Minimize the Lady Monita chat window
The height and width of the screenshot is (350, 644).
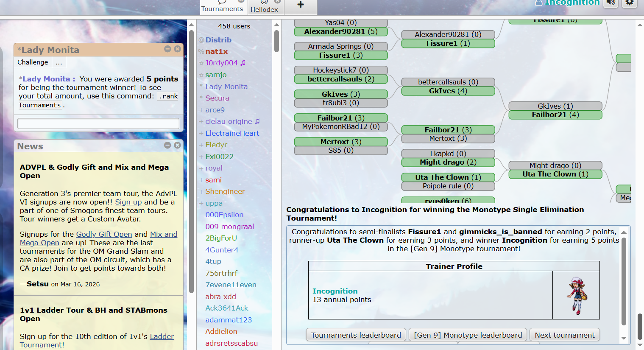(x=167, y=49)
